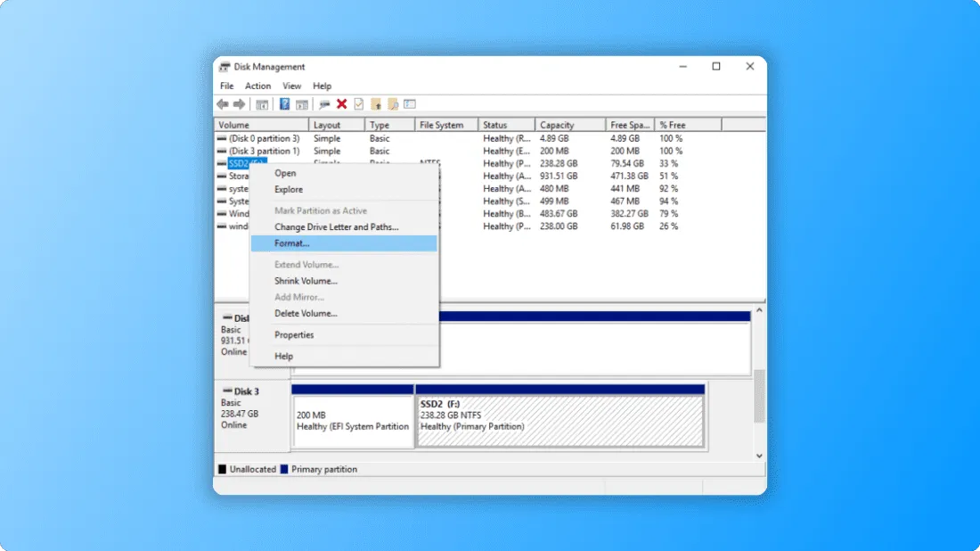This screenshot has width=980, height=551.
Task: Select the highlighted SSD2 (F:) volume row
Action: click(x=490, y=163)
